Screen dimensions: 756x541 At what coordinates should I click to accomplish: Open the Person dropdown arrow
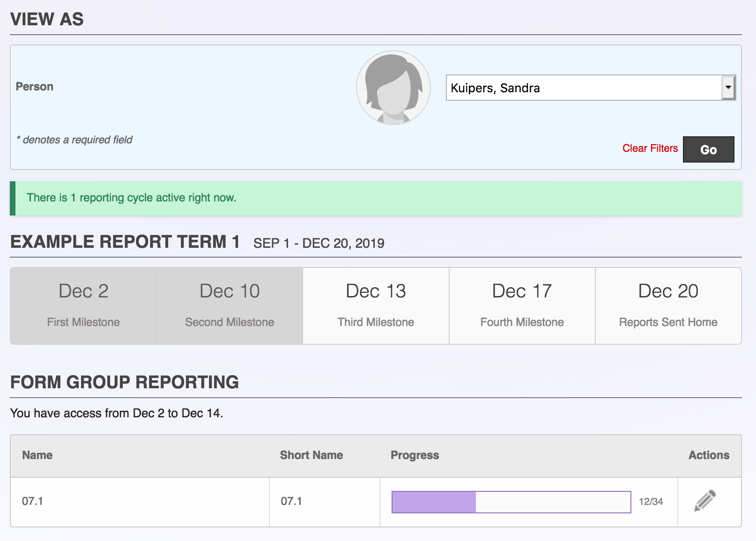(x=728, y=88)
